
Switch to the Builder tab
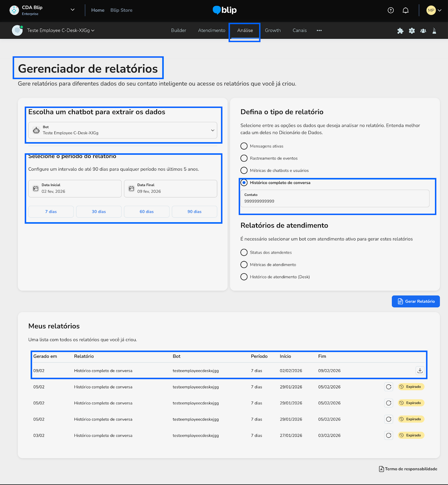(178, 31)
